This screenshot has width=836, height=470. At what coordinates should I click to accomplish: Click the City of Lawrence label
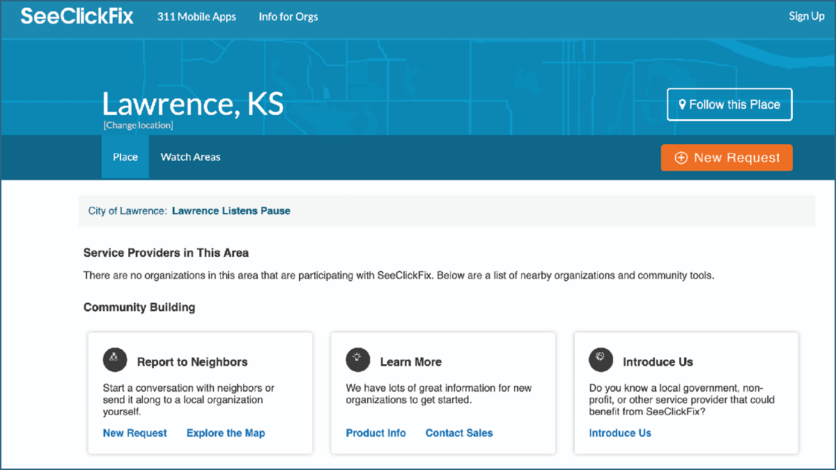click(127, 211)
